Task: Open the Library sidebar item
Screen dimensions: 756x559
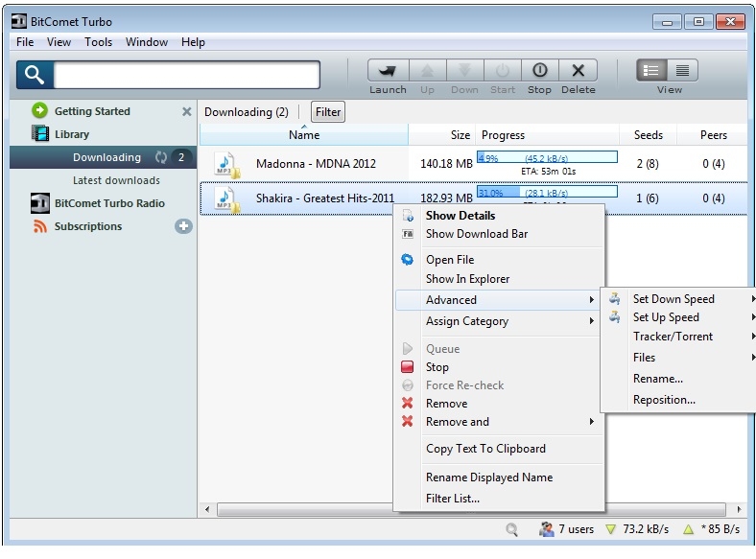Action: pos(71,134)
